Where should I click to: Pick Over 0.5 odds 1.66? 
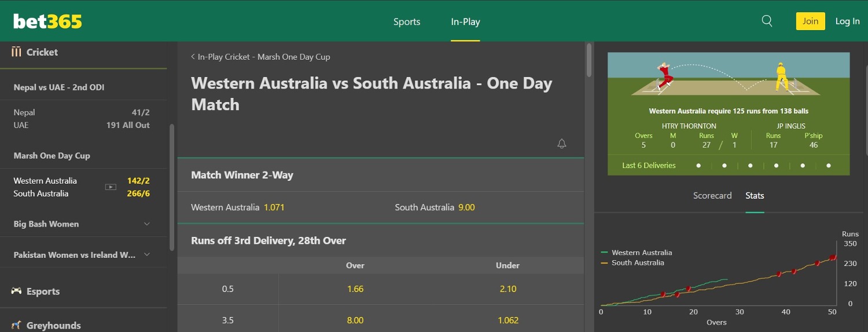coord(355,289)
